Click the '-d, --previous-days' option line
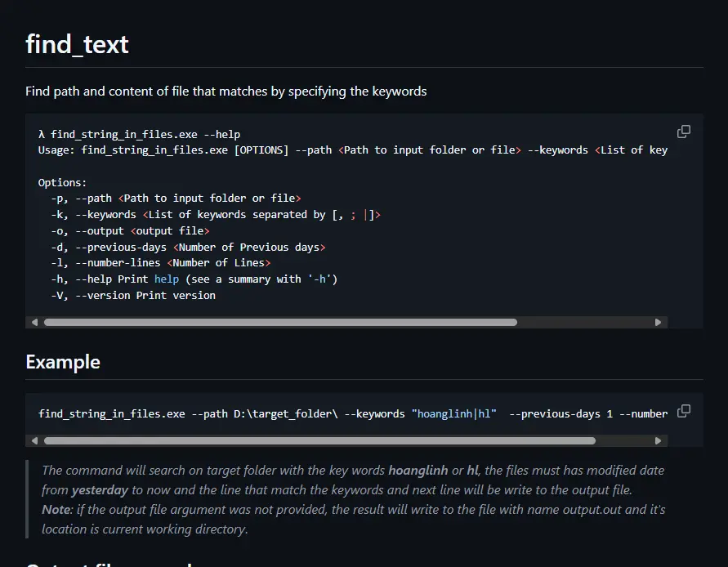This screenshot has width=728, height=567. pos(188,247)
